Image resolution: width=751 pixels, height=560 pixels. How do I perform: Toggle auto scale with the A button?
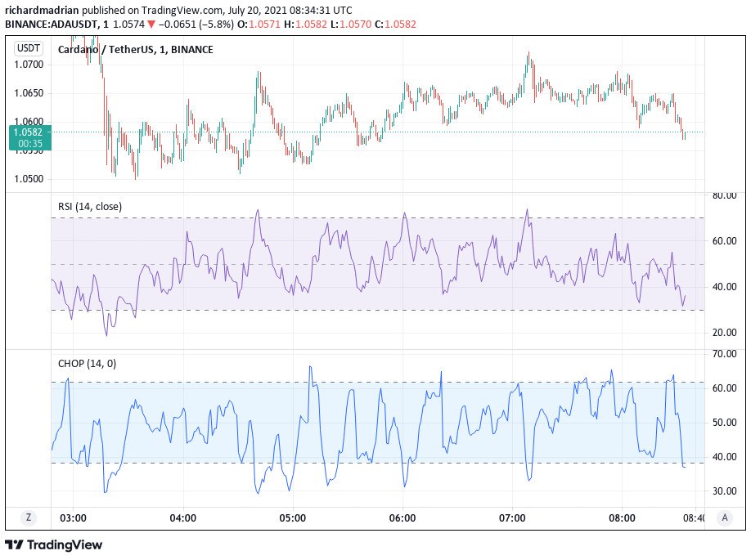pos(725,517)
